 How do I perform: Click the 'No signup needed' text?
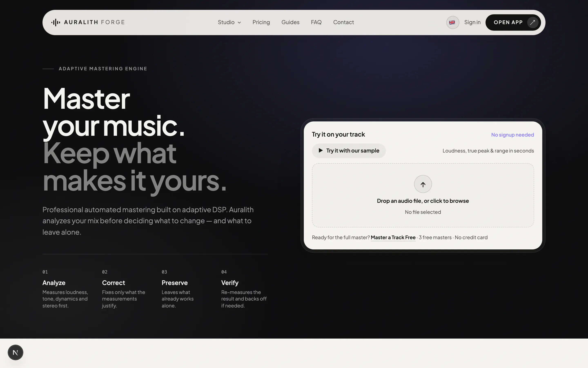[x=512, y=135]
